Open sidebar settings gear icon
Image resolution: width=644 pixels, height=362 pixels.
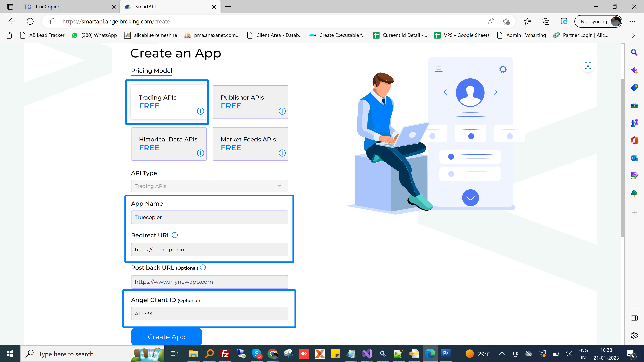tap(634, 336)
